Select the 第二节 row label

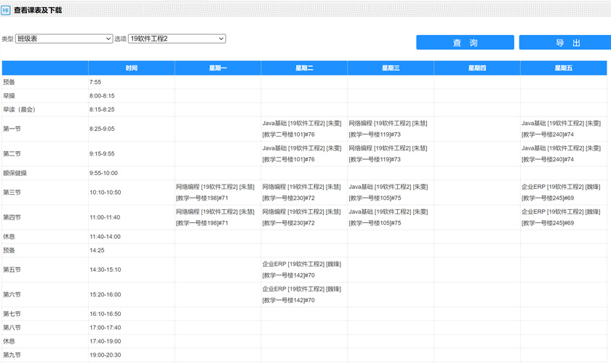click(x=12, y=153)
